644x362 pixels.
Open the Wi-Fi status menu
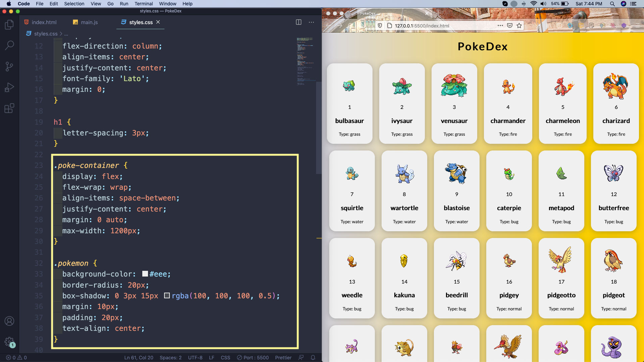tap(534, 4)
